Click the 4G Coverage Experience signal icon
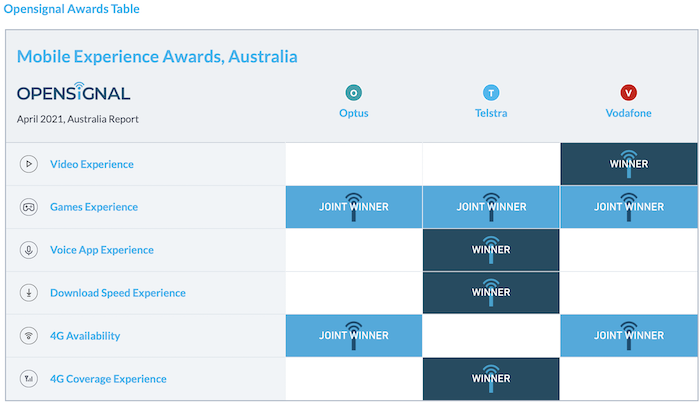This screenshot has height=403, width=700. pos(30,379)
